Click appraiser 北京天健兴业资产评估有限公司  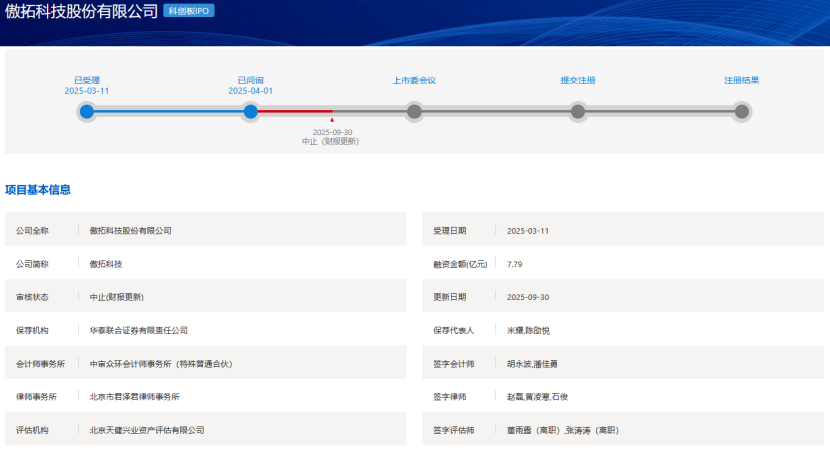(x=146, y=430)
